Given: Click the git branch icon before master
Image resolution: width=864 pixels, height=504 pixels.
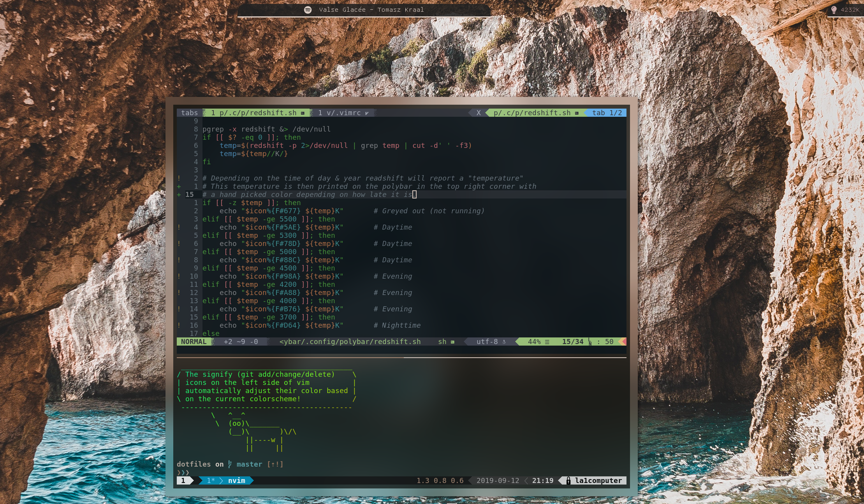Looking at the screenshot, I should [230, 464].
